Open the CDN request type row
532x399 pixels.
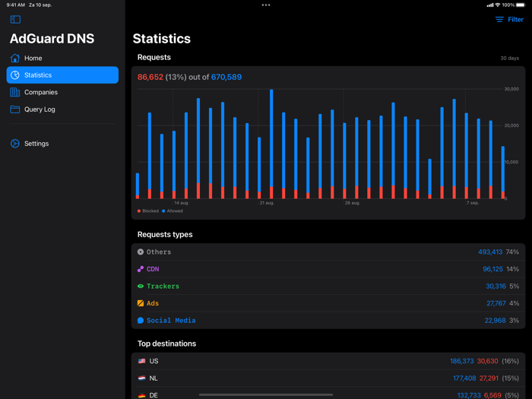[328, 269]
